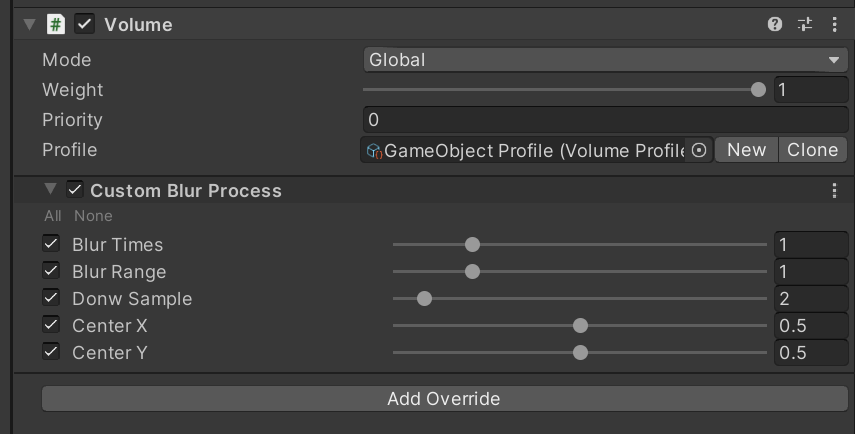
Task: Click the C# script icon on Volume header
Action: (56, 24)
